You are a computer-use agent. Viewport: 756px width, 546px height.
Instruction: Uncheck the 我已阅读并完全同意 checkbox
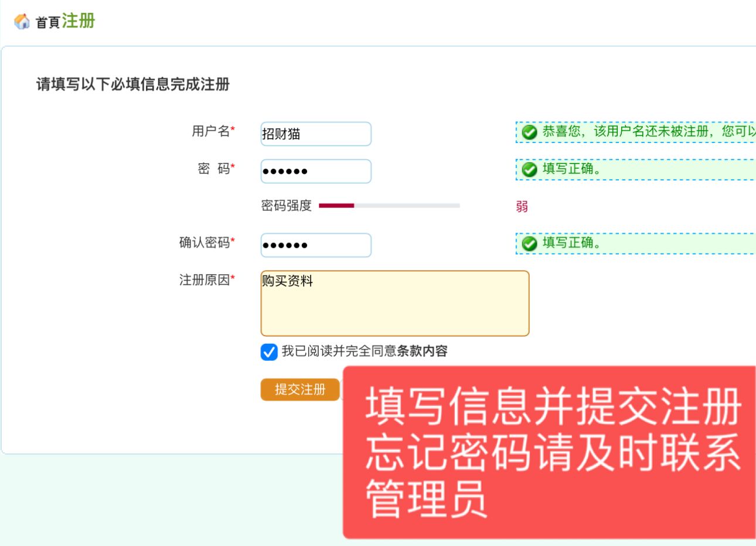pyautogui.click(x=269, y=352)
